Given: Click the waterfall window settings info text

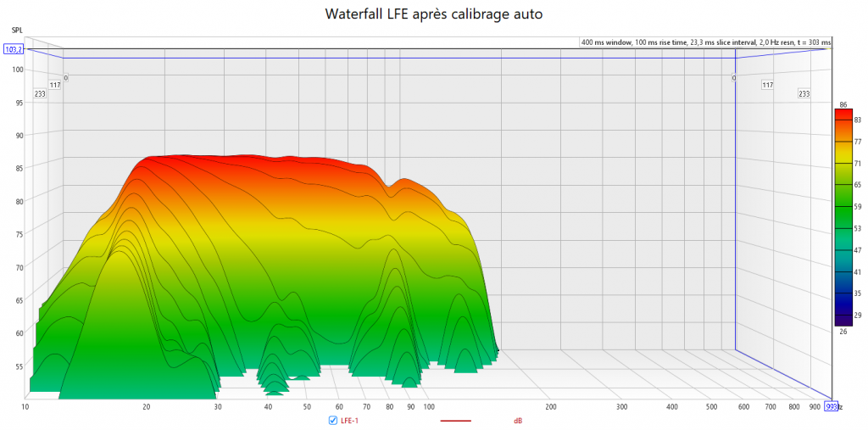Looking at the screenshot, I should point(705,42).
